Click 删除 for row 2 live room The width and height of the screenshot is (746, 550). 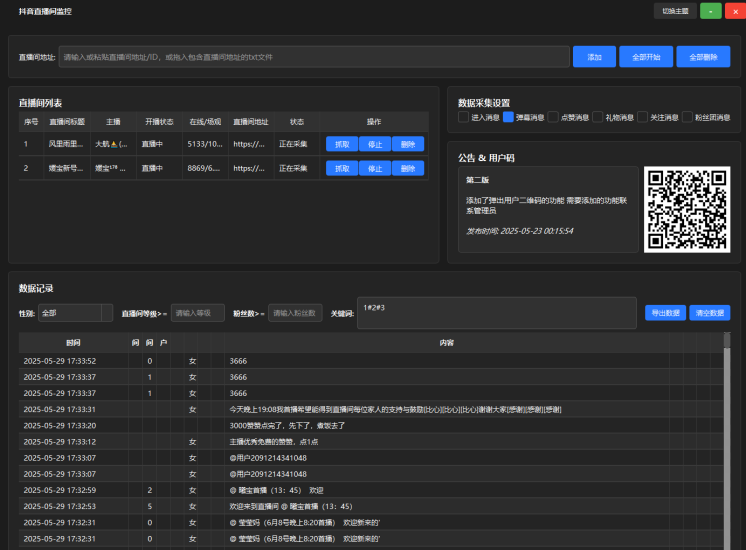[x=408, y=168]
